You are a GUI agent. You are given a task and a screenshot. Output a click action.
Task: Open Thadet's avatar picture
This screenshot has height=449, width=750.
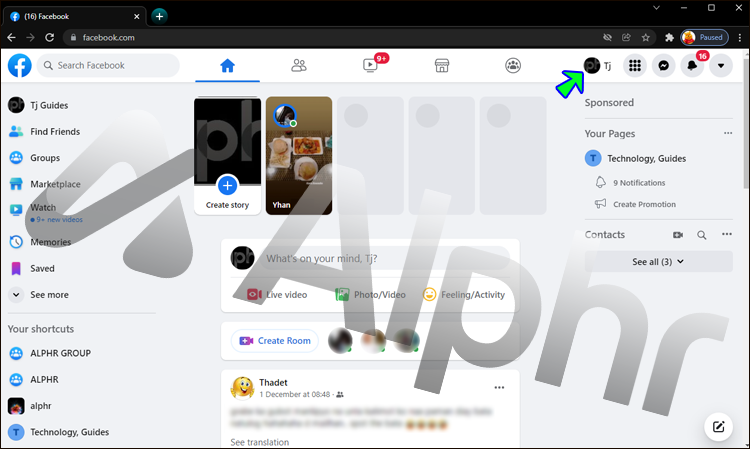[243, 388]
